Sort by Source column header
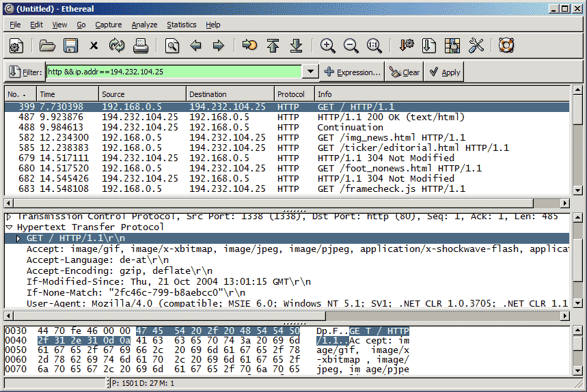Screen dimensions: 587x392 142,94
